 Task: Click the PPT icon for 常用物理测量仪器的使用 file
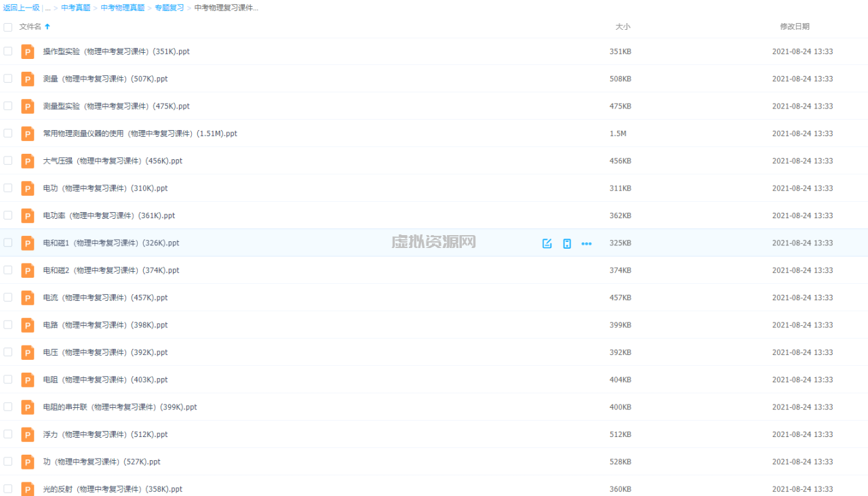28,133
